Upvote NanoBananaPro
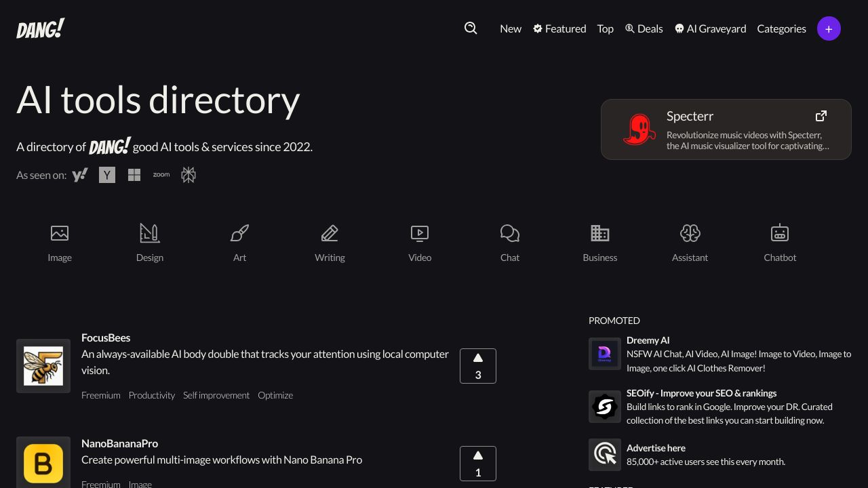The height and width of the screenshot is (488, 868). click(478, 463)
